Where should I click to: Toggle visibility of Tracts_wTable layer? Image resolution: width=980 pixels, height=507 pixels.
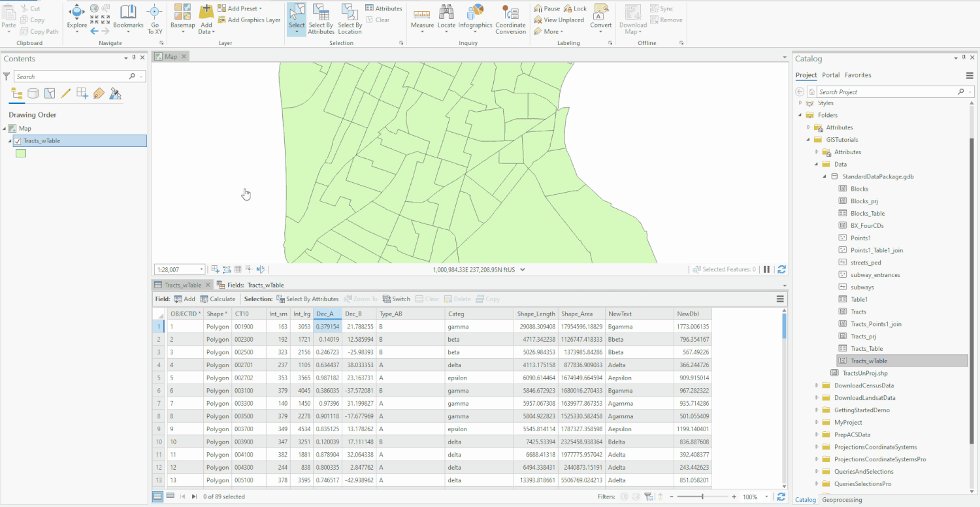click(18, 140)
